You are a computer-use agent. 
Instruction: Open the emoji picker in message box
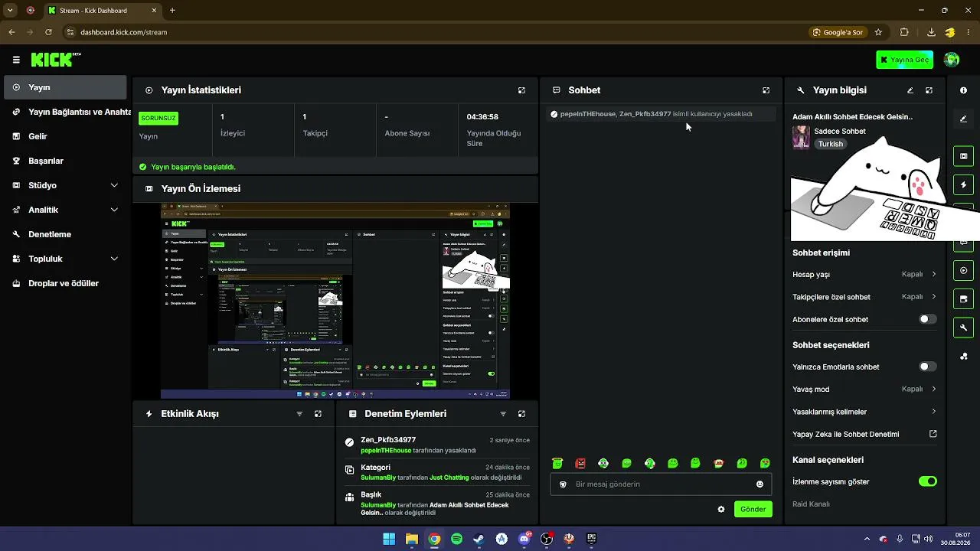coord(759,484)
